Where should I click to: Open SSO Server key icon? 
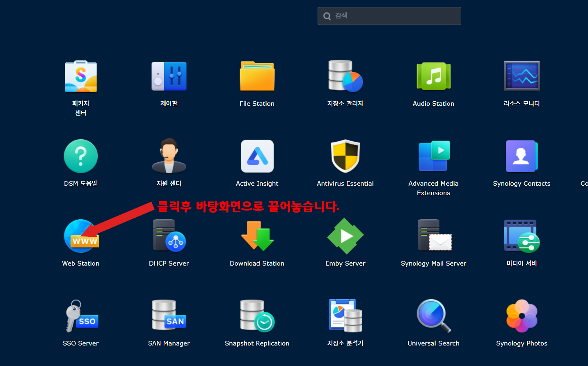tap(82, 316)
